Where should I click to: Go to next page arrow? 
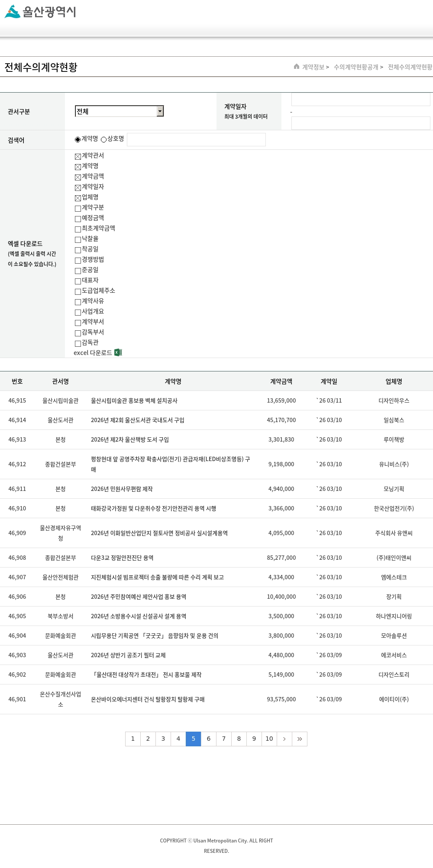[284, 739]
